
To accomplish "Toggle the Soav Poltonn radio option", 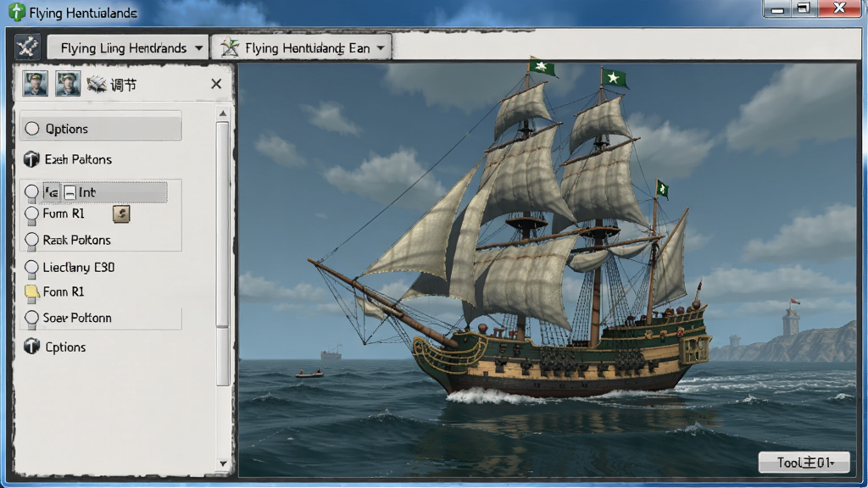I will click(x=31, y=319).
